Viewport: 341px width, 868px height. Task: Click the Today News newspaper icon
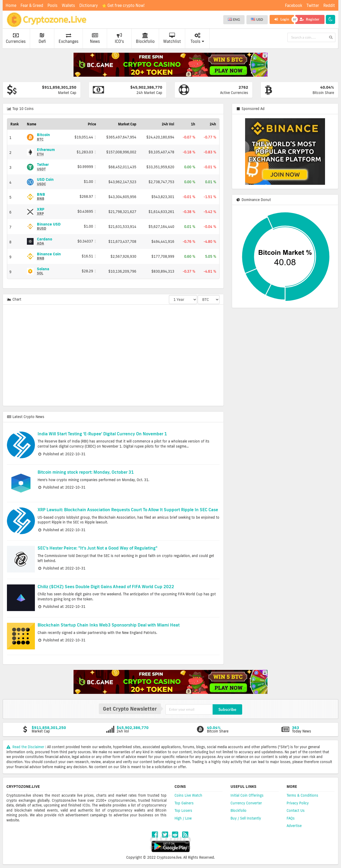tap(285, 729)
